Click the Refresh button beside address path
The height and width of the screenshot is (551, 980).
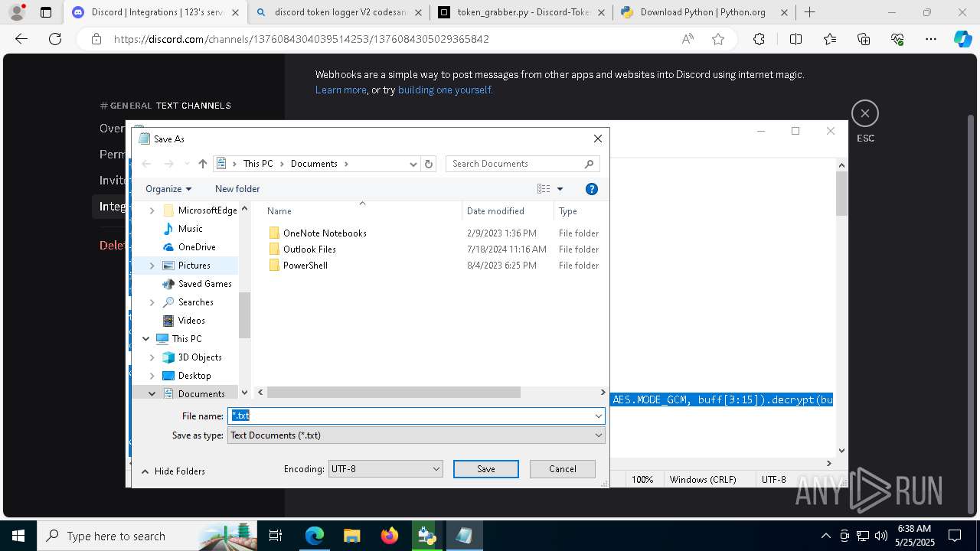click(x=429, y=164)
